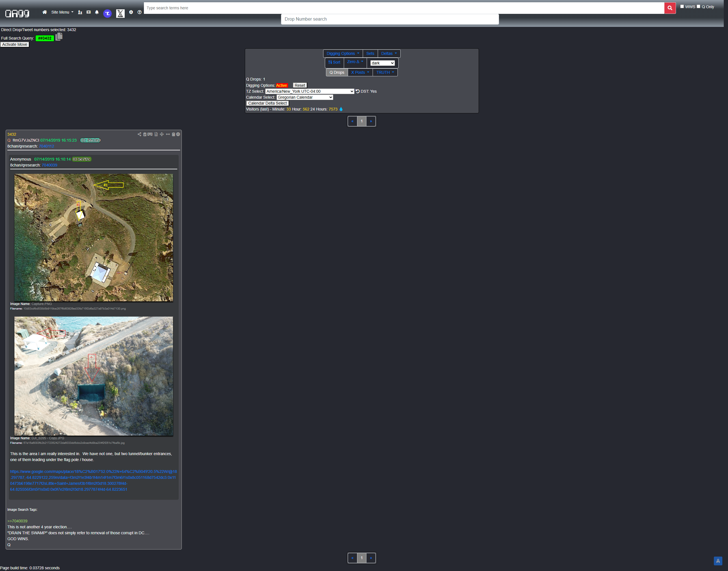Toggle the Q Only checkbox

coord(698,6)
